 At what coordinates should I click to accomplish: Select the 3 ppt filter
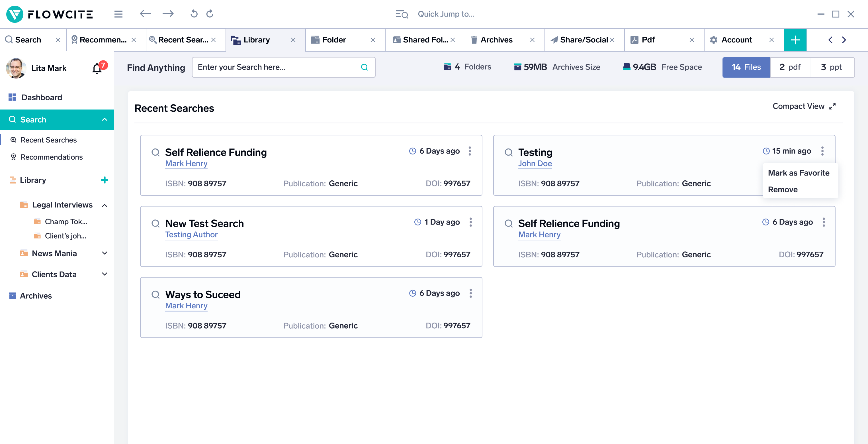(832, 67)
